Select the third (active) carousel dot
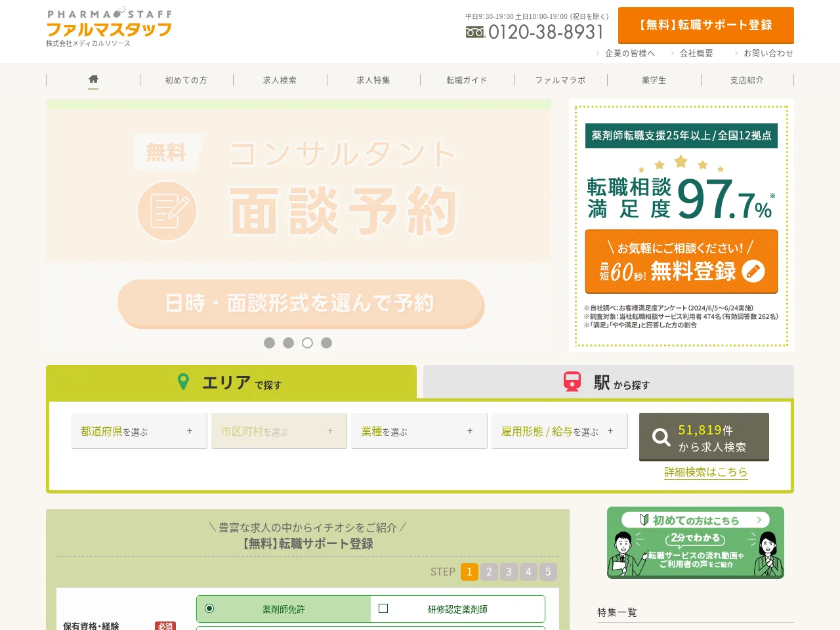The height and width of the screenshot is (630, 840). 307,343
